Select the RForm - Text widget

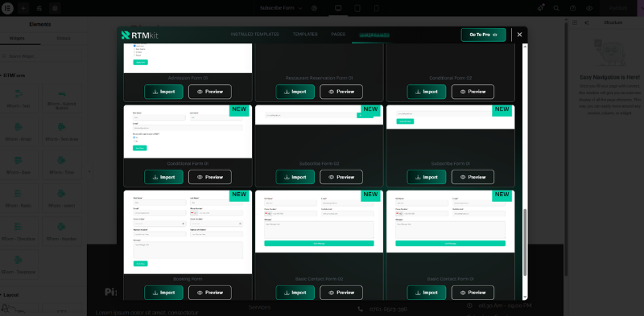19,99
